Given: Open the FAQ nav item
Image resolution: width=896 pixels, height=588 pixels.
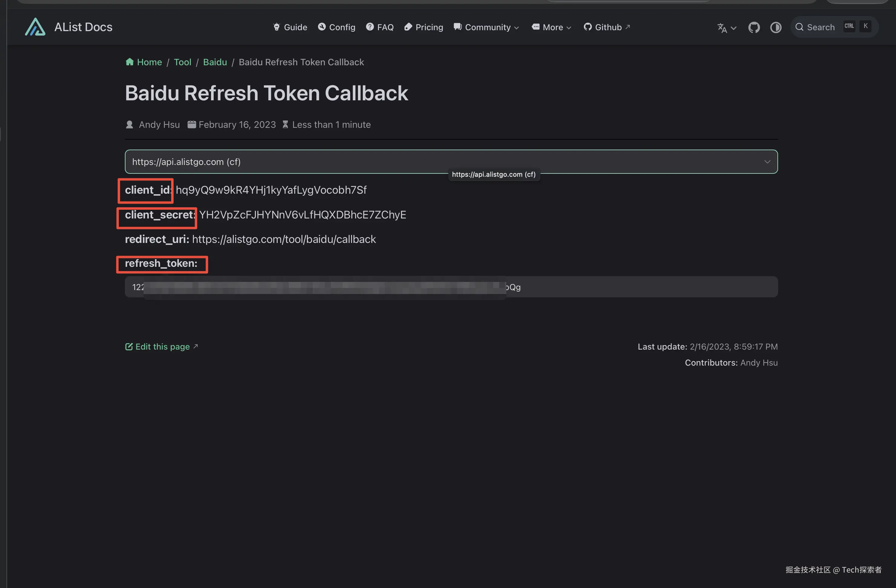Looking at the screenshot, I should pyautogui.click(x=380, y=27).
